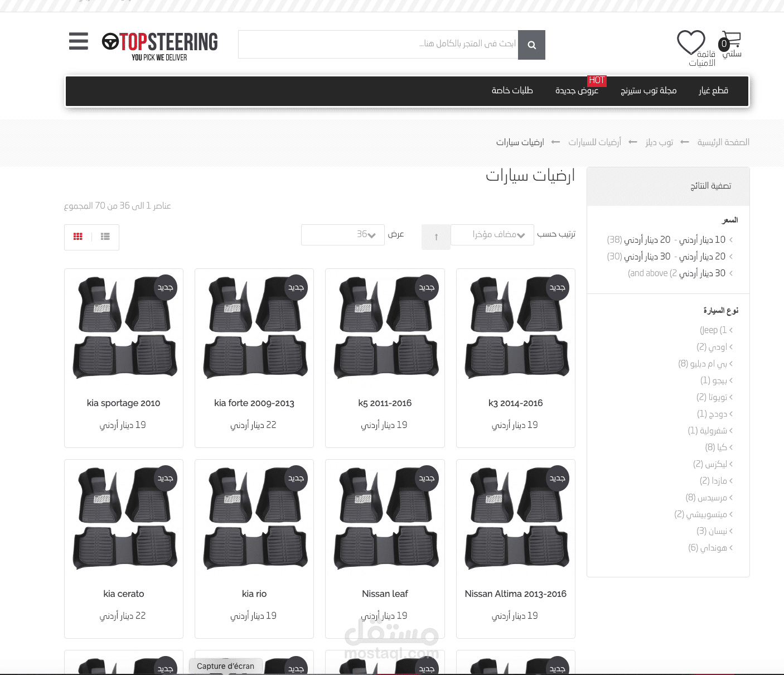Open kia cerato product image
Screen dimensions: 784x675
124,519
